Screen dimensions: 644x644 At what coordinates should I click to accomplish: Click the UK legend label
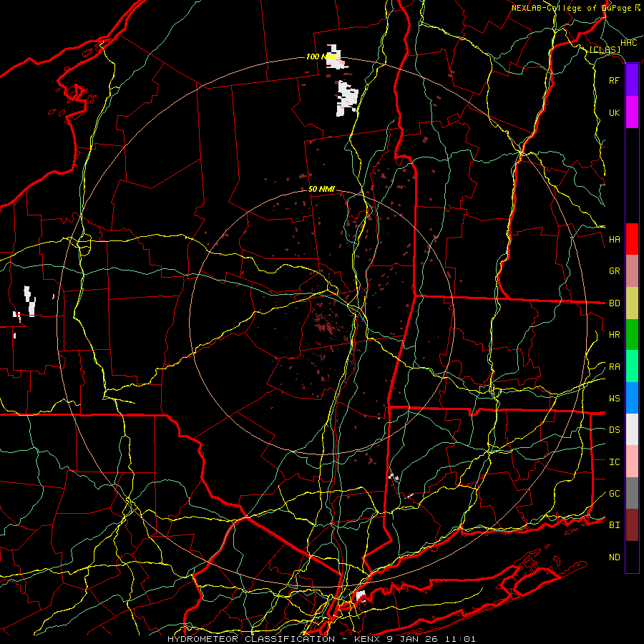pos(615,112)
